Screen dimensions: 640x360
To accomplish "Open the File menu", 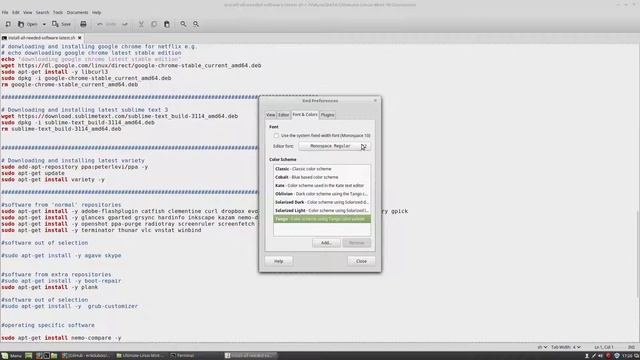I will (x=5, y=12).
